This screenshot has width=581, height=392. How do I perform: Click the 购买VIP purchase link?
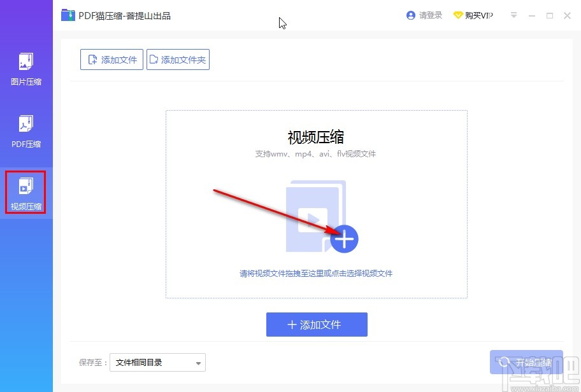473,15
